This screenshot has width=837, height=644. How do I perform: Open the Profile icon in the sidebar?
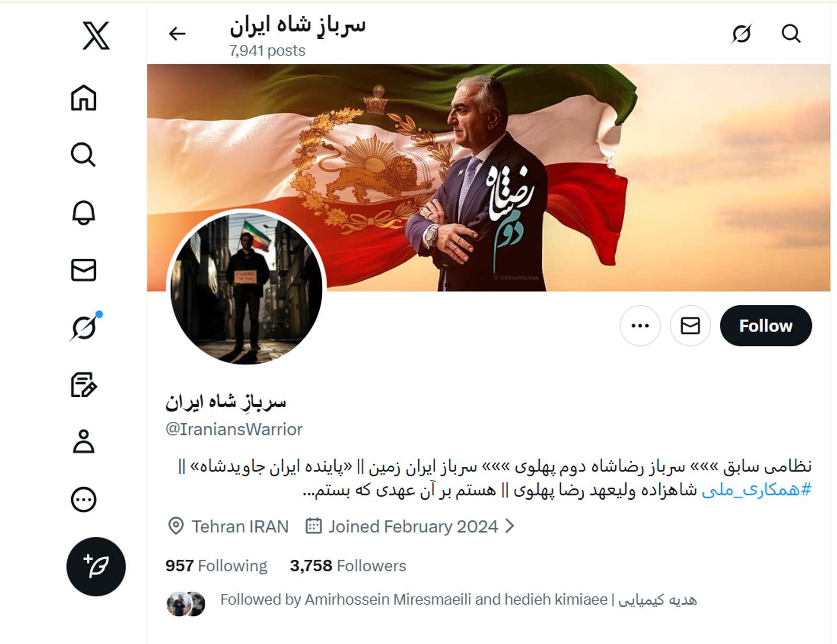84,442
